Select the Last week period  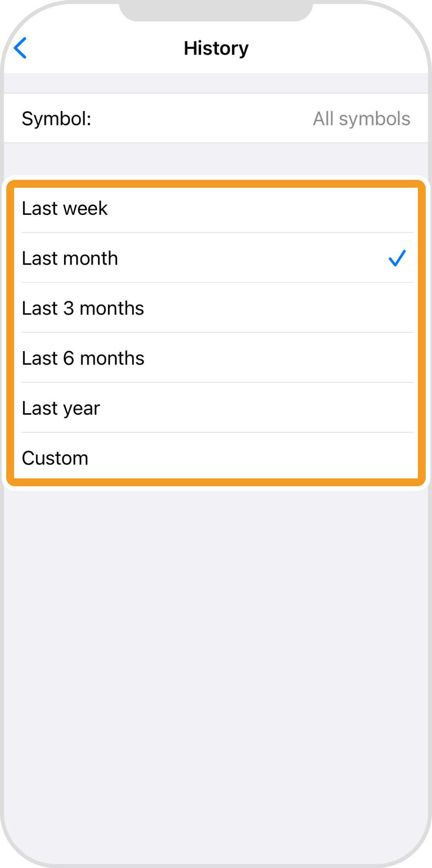(65, 208)
